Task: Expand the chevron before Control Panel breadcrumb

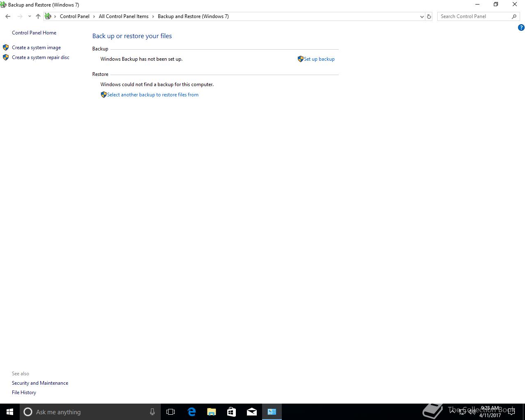Action: 55,16
